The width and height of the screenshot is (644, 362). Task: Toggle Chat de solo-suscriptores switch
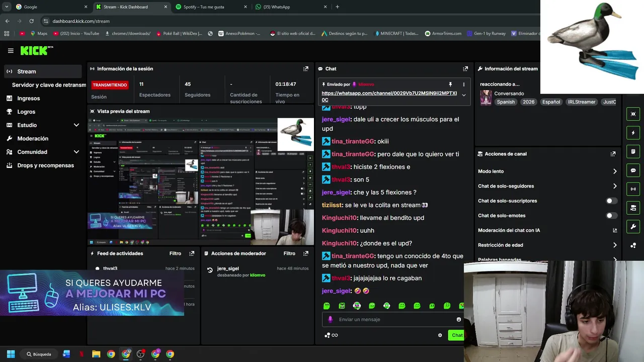point(611,201)
